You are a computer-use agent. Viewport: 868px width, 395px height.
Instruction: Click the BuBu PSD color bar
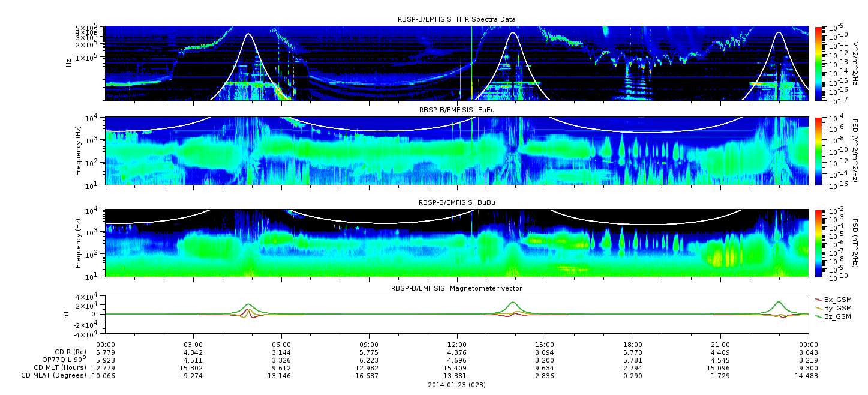tap(818, 243)
